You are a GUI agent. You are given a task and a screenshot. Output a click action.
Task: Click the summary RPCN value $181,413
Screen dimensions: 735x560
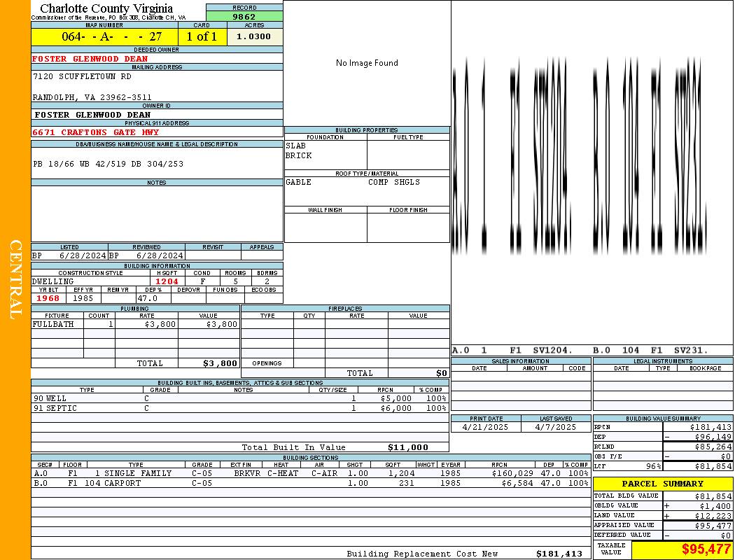click(x=710, y=428)
